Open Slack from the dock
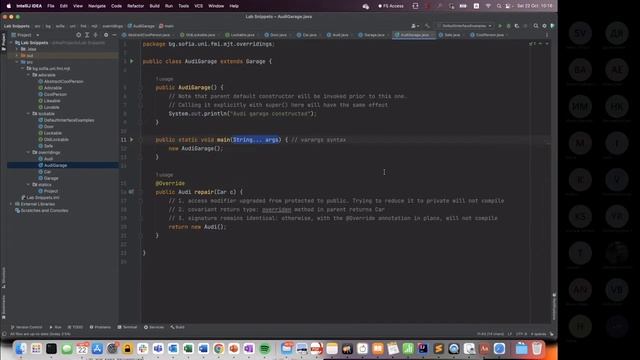The width and height of the screenshot is (640, 360). click(142, 349)
